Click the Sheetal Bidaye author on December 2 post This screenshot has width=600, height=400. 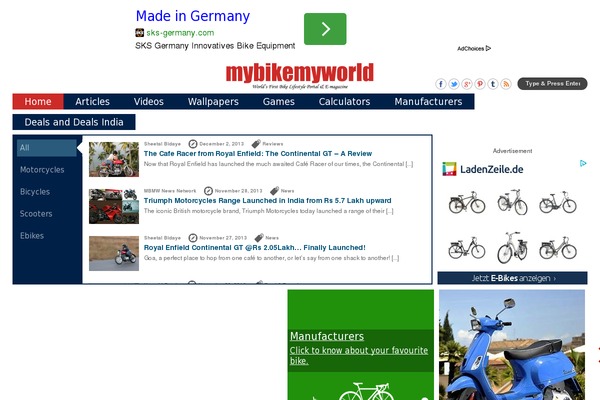click(x=162, y=144)
